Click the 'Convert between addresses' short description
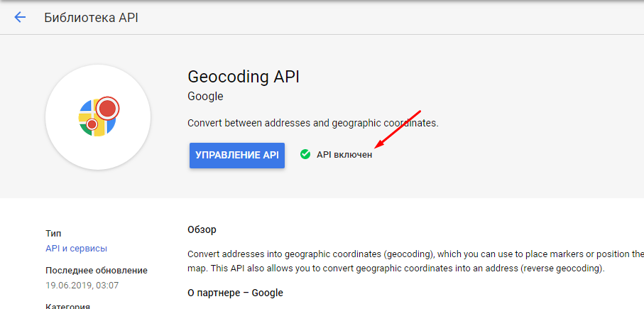Viewport: 644px width, 309px height. pos(312,123)
